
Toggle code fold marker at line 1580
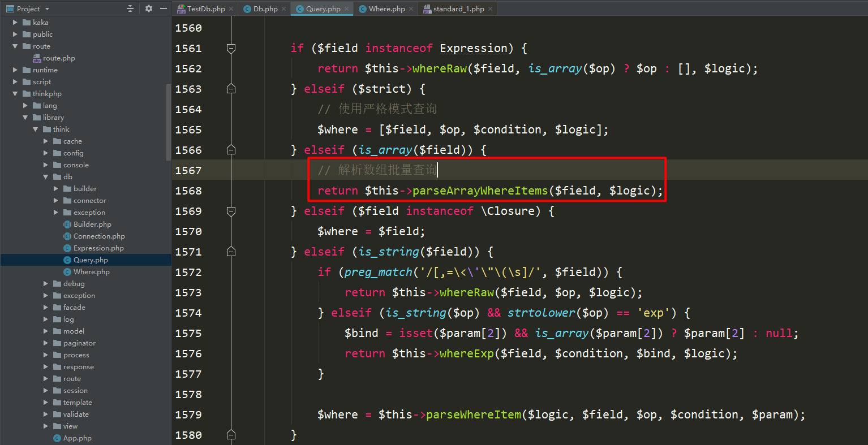click(231, 435)
